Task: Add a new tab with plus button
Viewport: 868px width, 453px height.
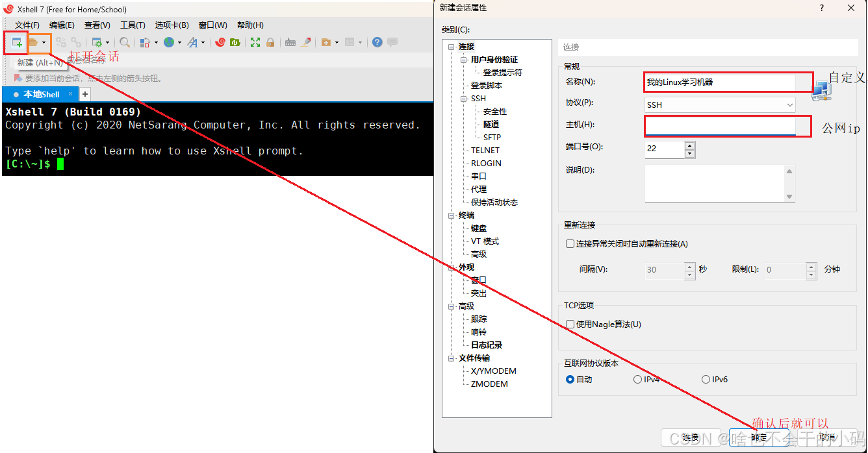Action: tap(84, 94)
